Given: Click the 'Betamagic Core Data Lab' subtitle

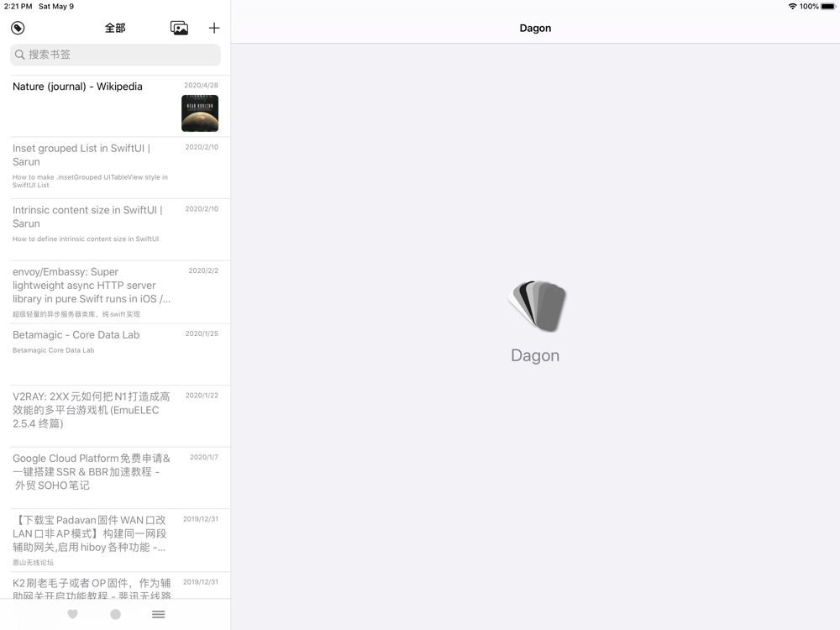Looking at the screenshot, I should pyautogui.click(x=54, y=350).
